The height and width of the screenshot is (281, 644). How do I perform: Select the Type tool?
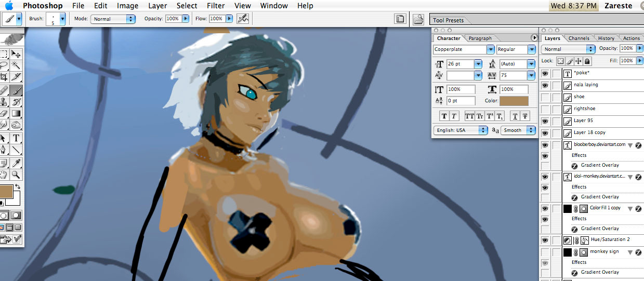[16, 138]
